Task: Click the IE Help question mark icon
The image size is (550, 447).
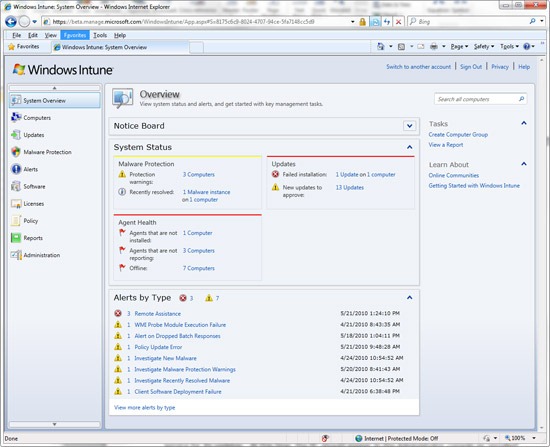Action: click(526, 46)
